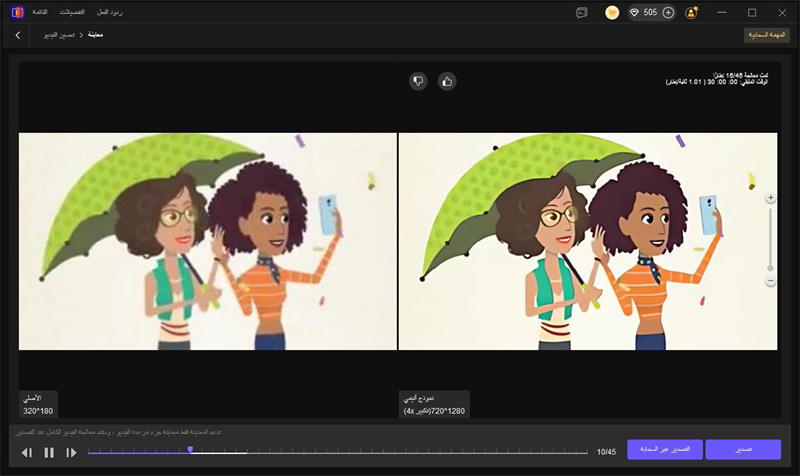Click the app logo icon
Screen dimensions: 800x476
click(14, 13)
